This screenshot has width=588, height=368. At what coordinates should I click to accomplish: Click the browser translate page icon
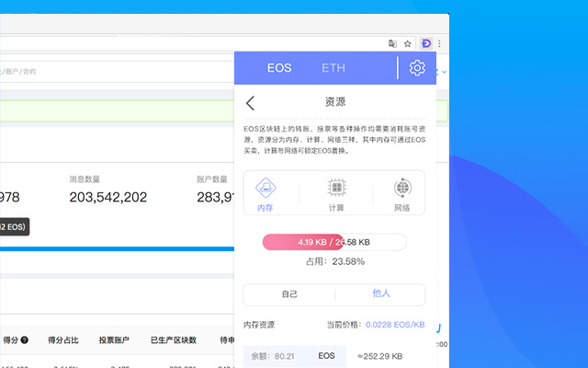392,43
